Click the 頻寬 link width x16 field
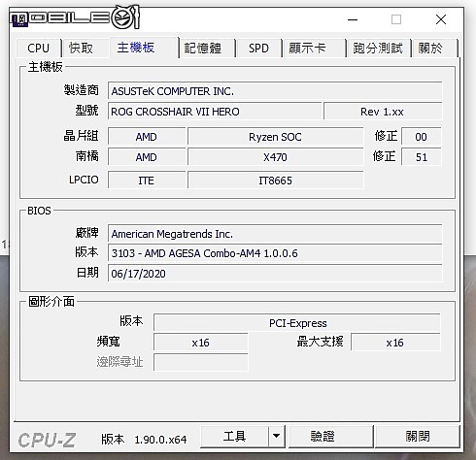The image size is (476, 460). 201,343
